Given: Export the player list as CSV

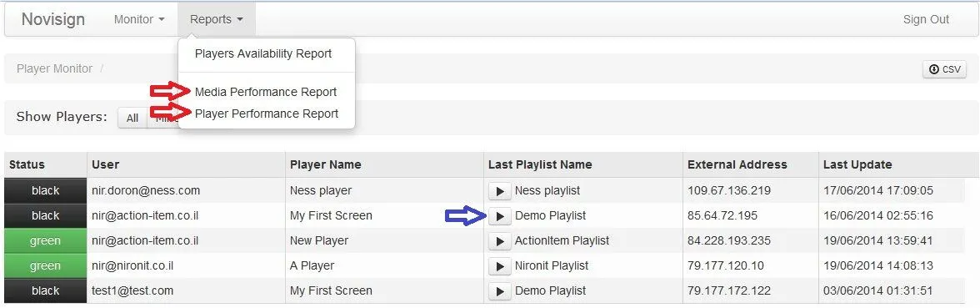Looking at the screenshot, I should 944,69.
